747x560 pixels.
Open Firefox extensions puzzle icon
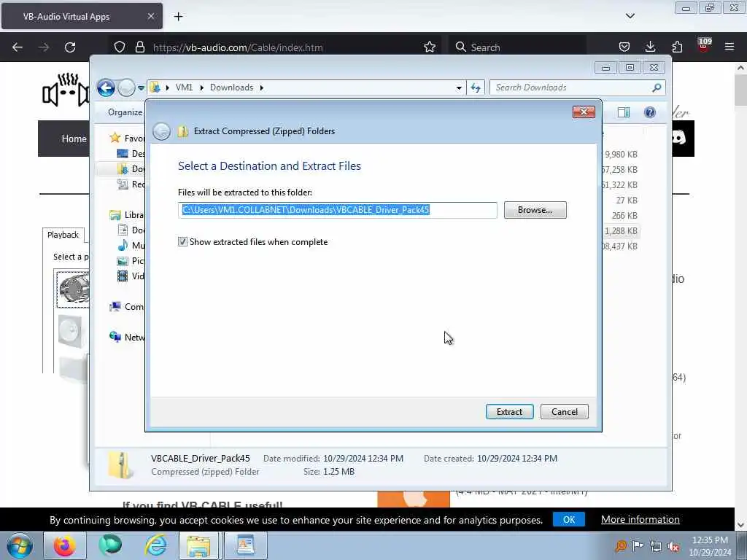coord(677,47)
